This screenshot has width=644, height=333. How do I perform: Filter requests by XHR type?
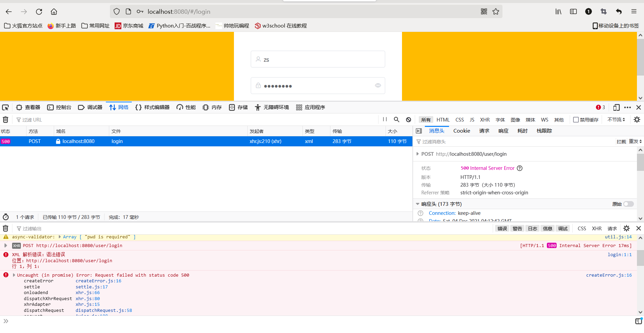click(485, 120)
